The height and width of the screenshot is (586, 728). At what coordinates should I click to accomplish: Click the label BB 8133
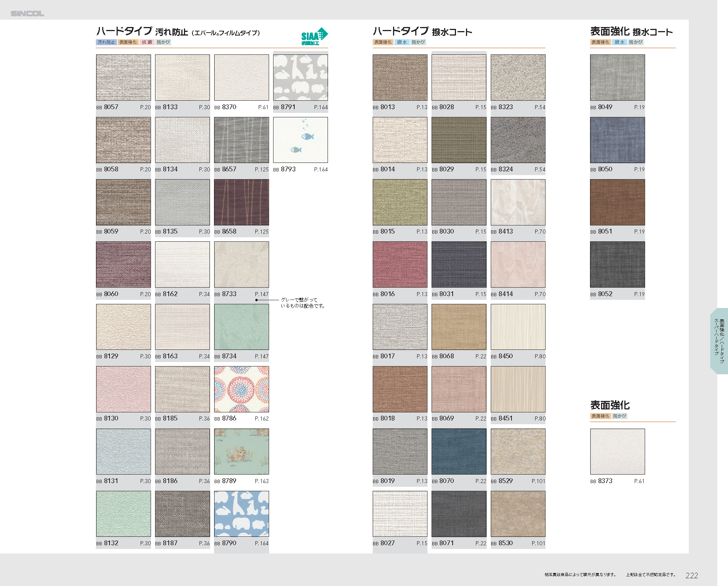tap(166, 107)
